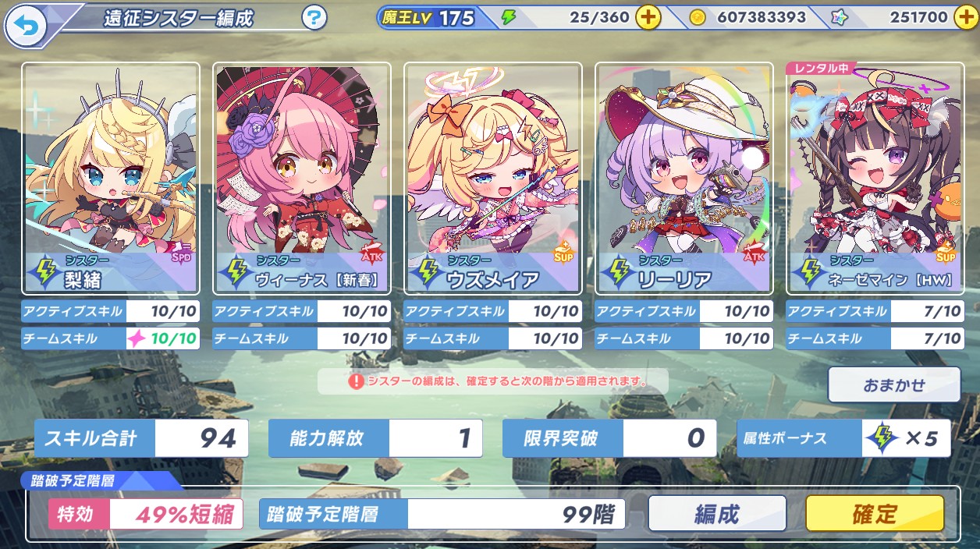Open help via the question mark icon
Viewport: 980px width, 549px height.
[x=314, y=17]
